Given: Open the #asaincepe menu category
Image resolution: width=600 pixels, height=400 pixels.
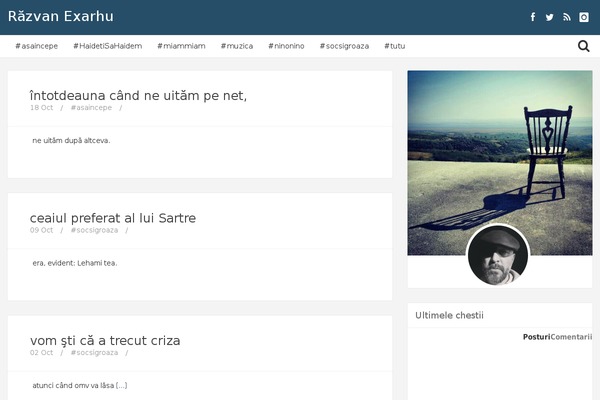Looking at the screenshot, I should click(x=36, y=46).
